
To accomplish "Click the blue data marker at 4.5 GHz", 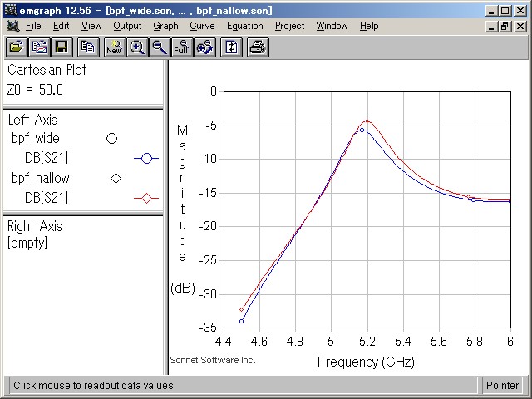I will click(x=242, y=322).
